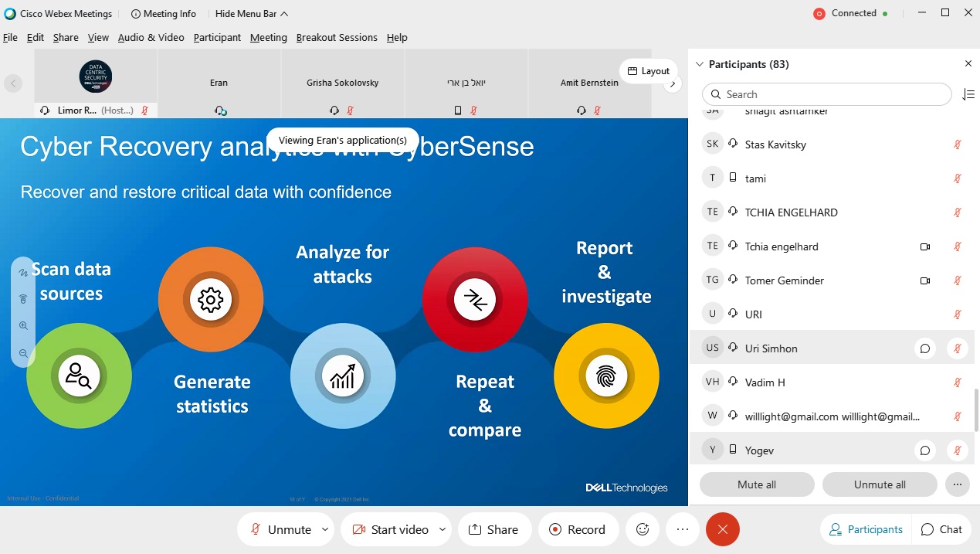Open the Edit menu
980x554 pixels.
click(x=36, y=37)
